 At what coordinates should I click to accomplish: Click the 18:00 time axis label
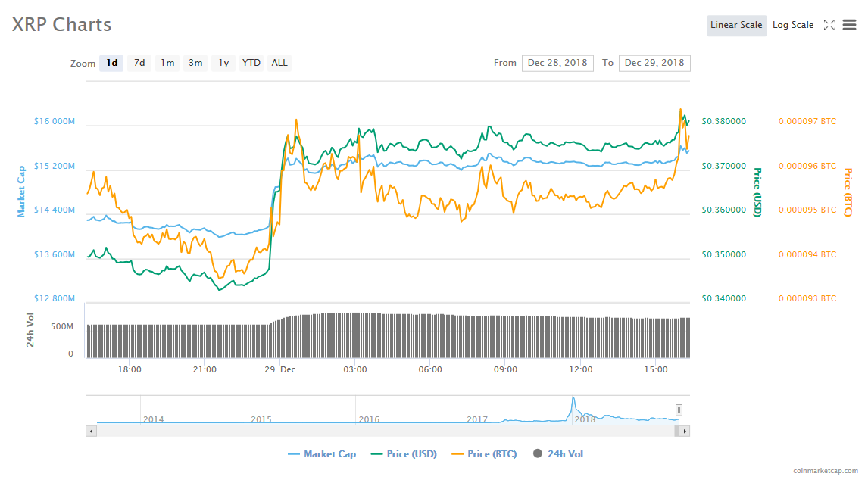point(130,369)
